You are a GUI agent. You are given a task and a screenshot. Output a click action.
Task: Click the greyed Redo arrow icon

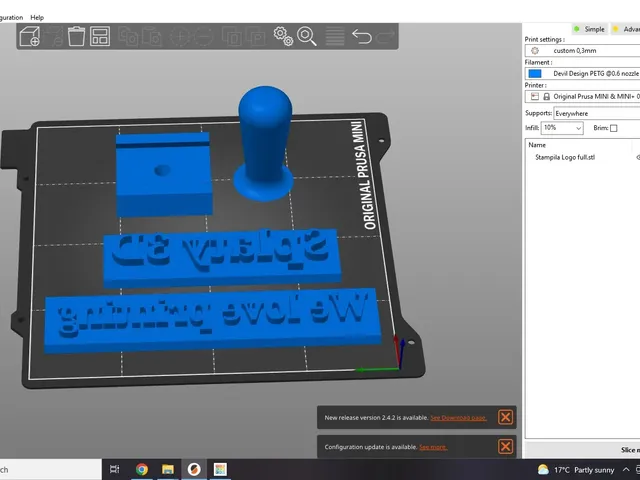385,36
